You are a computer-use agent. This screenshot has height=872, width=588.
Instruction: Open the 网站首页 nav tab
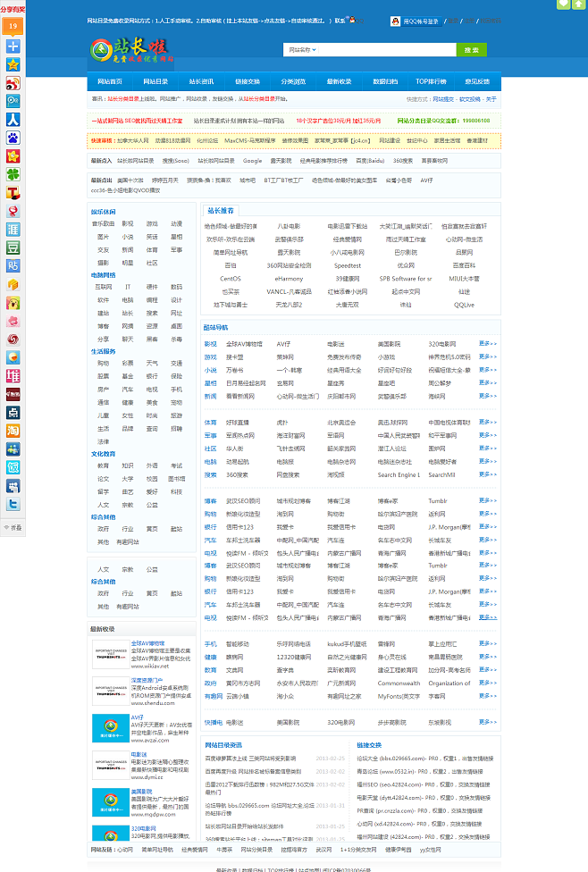point(110,82)
